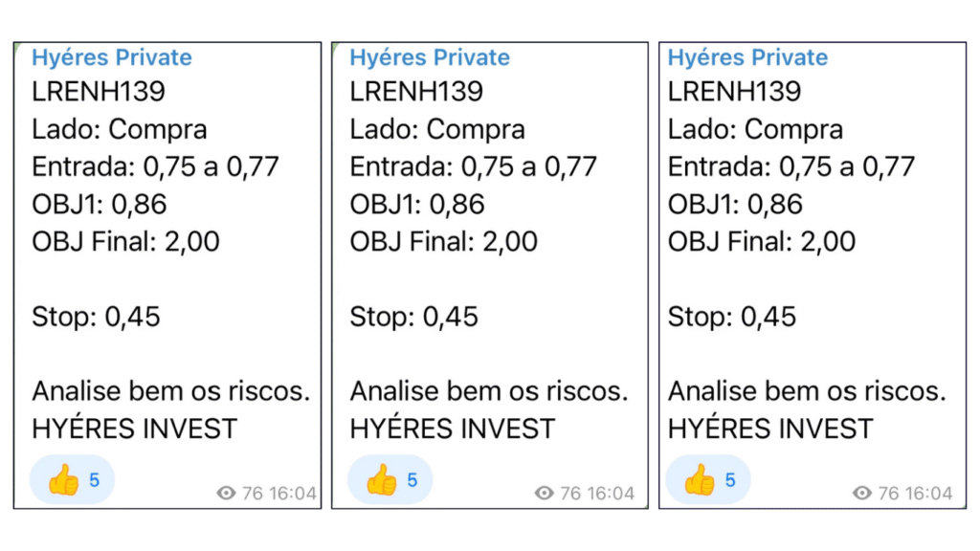980x551 pixels.
Task: Click HYÉRES INVEST signature in the first message
Action: pyautogui.click(x=134, y=429)
